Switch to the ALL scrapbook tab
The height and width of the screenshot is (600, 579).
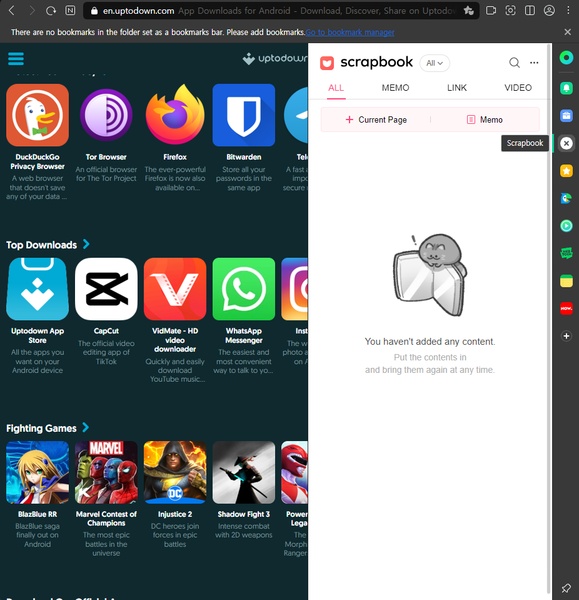[336, 88]
